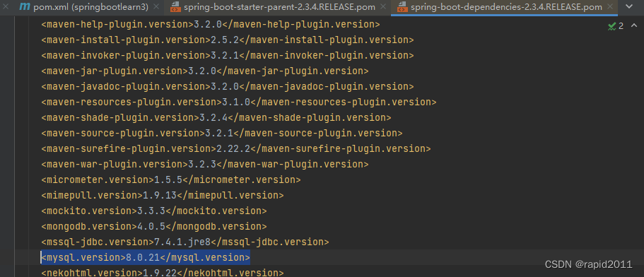Expand the hidden editor tabs dropdown

[629, 7]
